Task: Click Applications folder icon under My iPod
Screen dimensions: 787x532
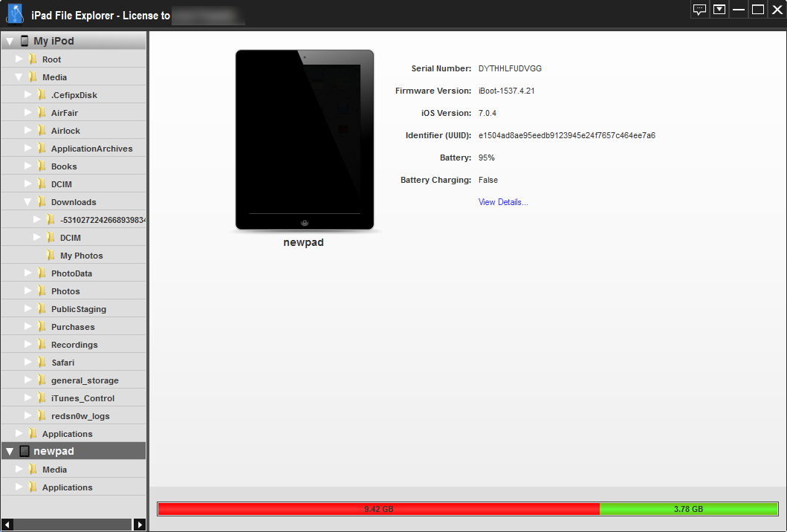Action: [x=33, y=434]
